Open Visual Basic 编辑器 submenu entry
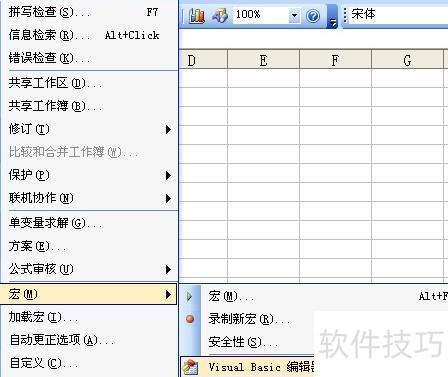This screenshot has height=377, width=448. (x=248, y=367)
